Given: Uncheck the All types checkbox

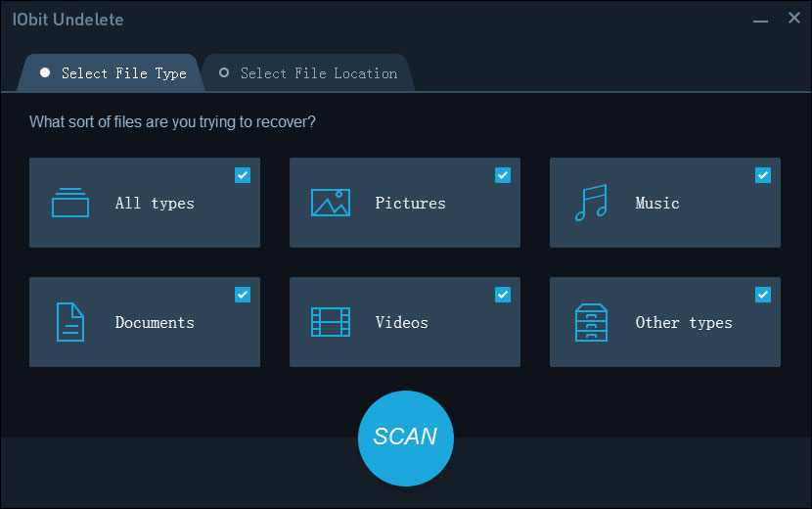Looking at the screenshot, I should click(243, 175).
